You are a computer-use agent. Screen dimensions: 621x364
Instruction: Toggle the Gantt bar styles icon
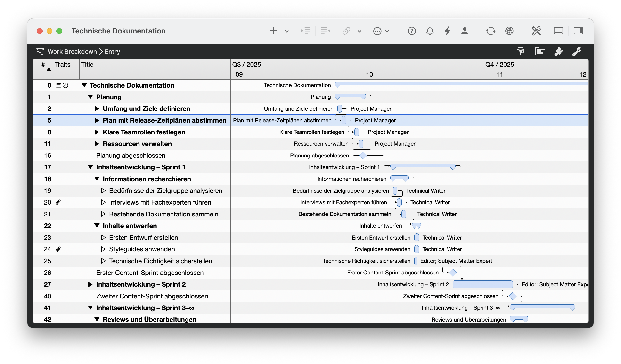point(539,51)
